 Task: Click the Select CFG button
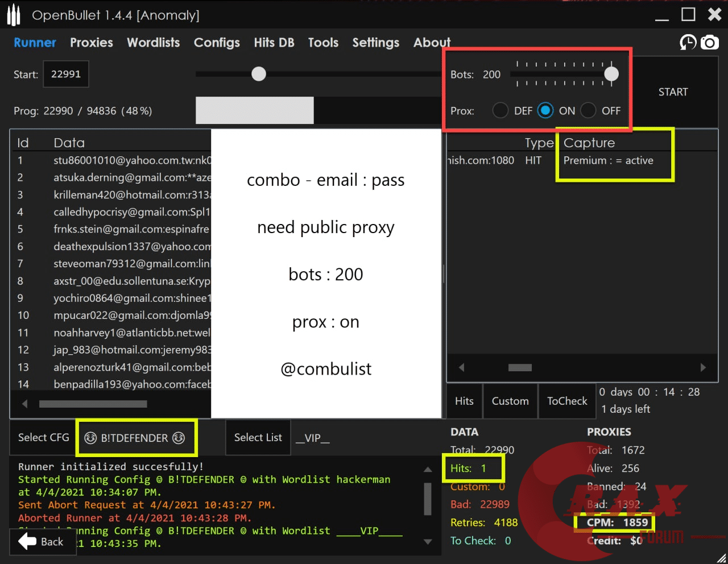tap(43, 437)
